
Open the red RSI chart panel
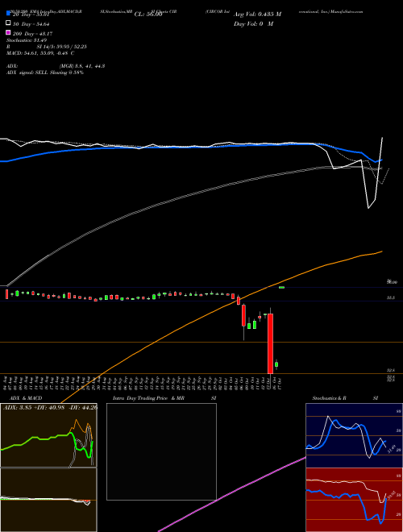pos(354,500)
